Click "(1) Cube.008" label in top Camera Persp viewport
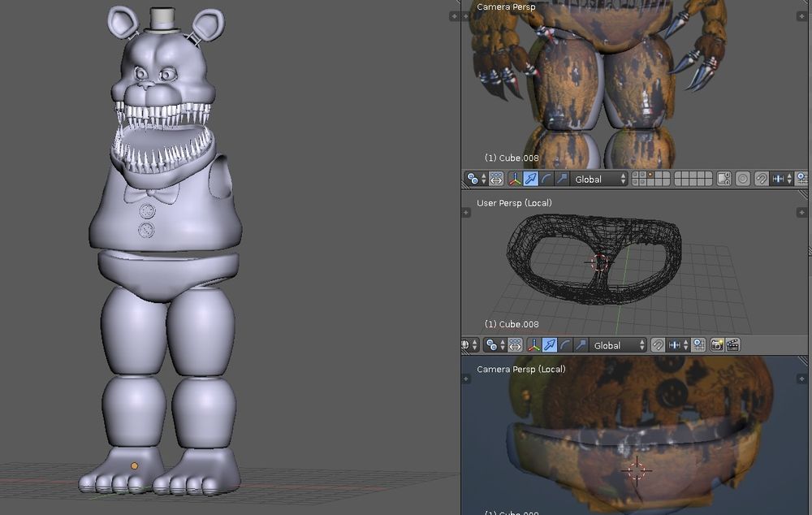 click(x=512, y=158)
